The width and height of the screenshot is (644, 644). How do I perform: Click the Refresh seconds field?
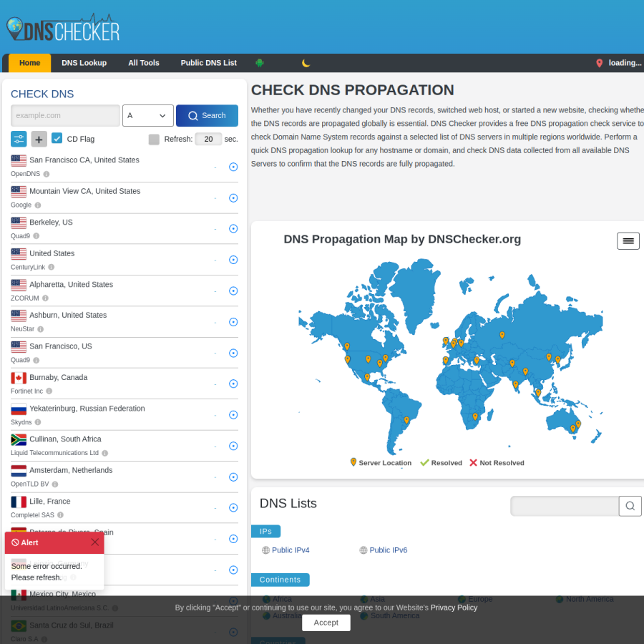click(x=208, y=140)
